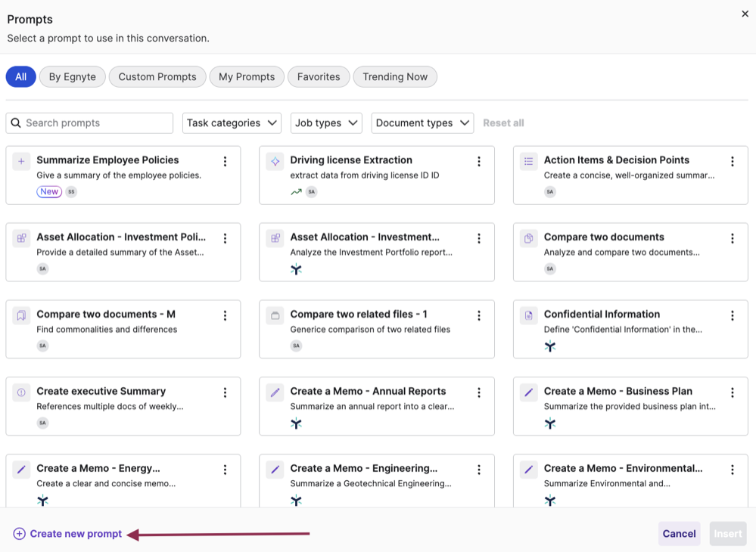The width and height of the screenshot is (756, 552).
Task: Click the info icon on Create executive Summary card
Action: (x=20, y=392)
